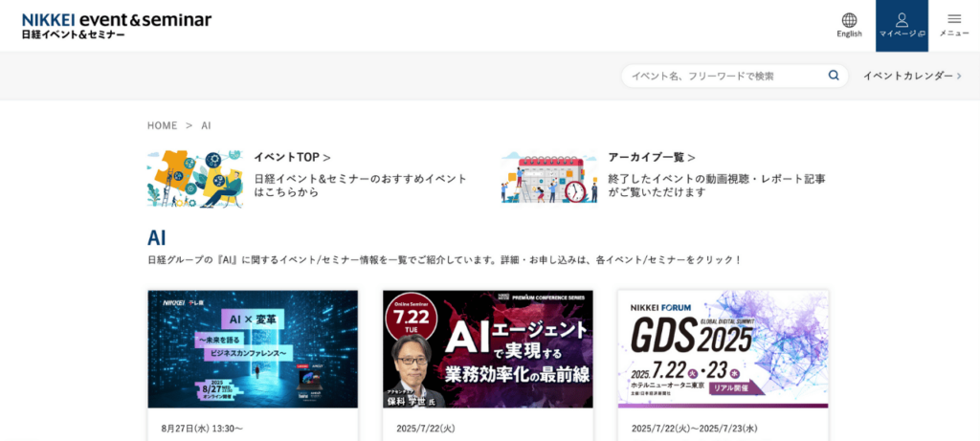
Task: Click the AI breadcrumb text
Action: 206,125
